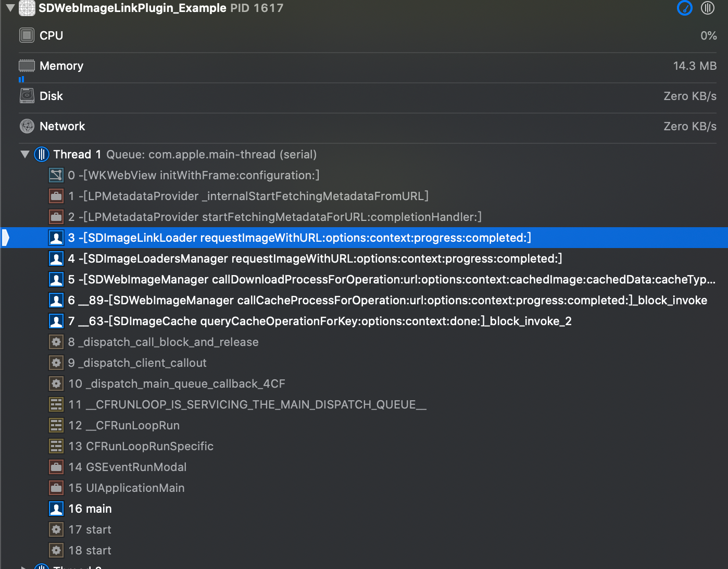
Task: Click the thread strips icon in the top-right corner
Action: pyautogui.click(x=708, y=8)
